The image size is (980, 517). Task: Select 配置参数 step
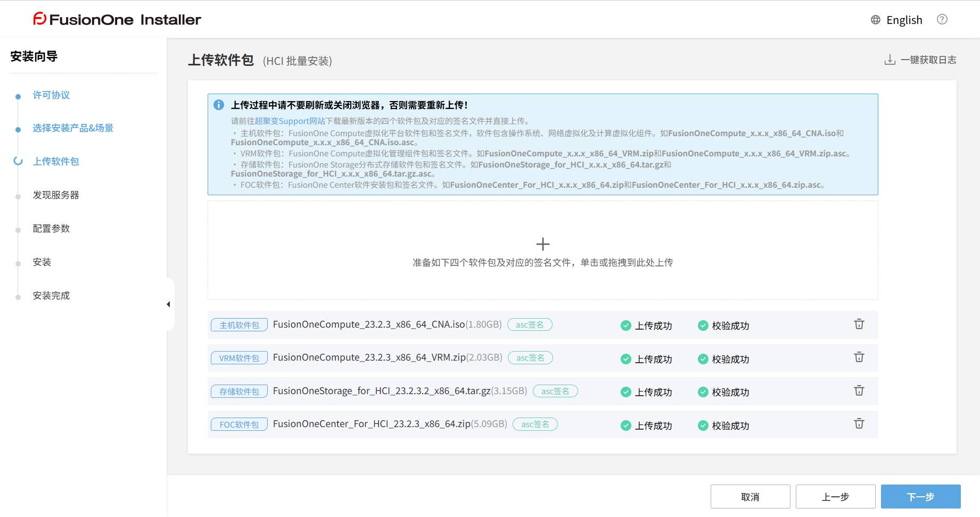[x=51, y=228]
